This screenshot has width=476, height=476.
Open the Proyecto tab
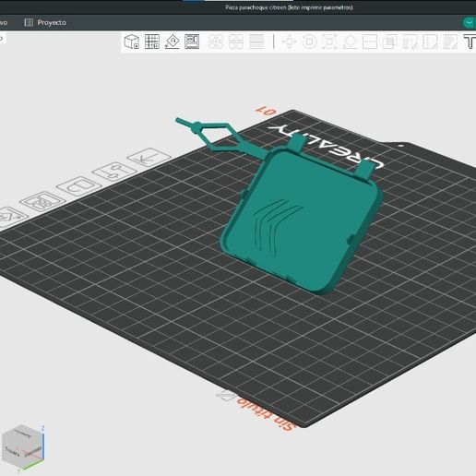[x=45, y=22]
